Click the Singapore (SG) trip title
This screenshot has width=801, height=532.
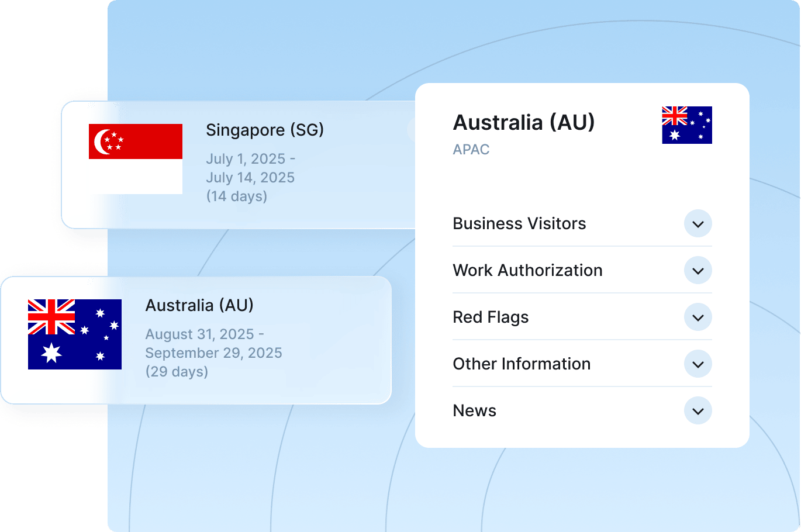coord(264,130)
